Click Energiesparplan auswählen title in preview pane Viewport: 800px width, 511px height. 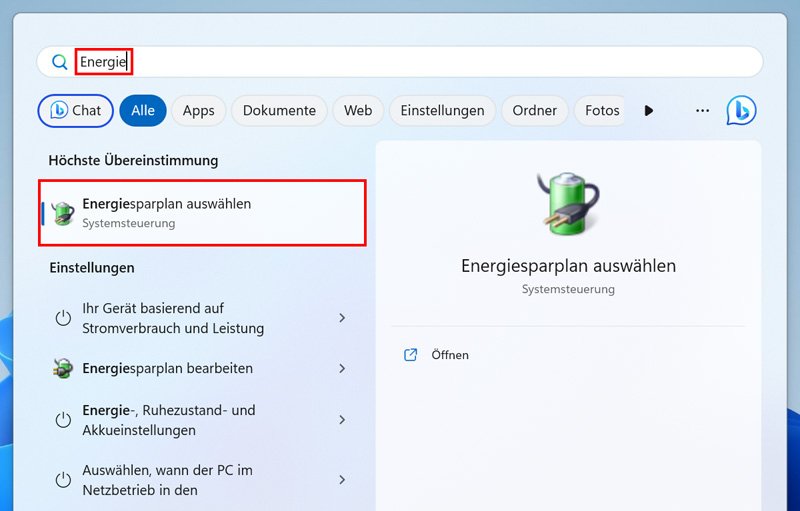click(568, 266)
